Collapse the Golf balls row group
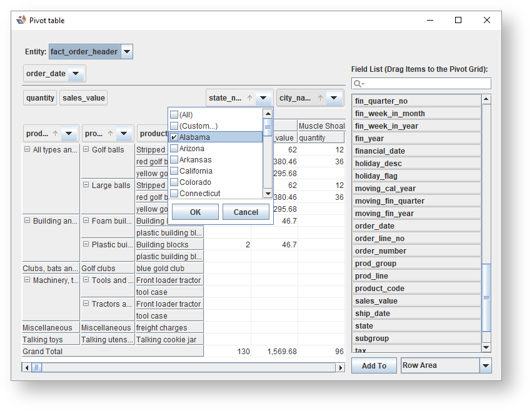This screenshot has height=411, width=532. 86,150
